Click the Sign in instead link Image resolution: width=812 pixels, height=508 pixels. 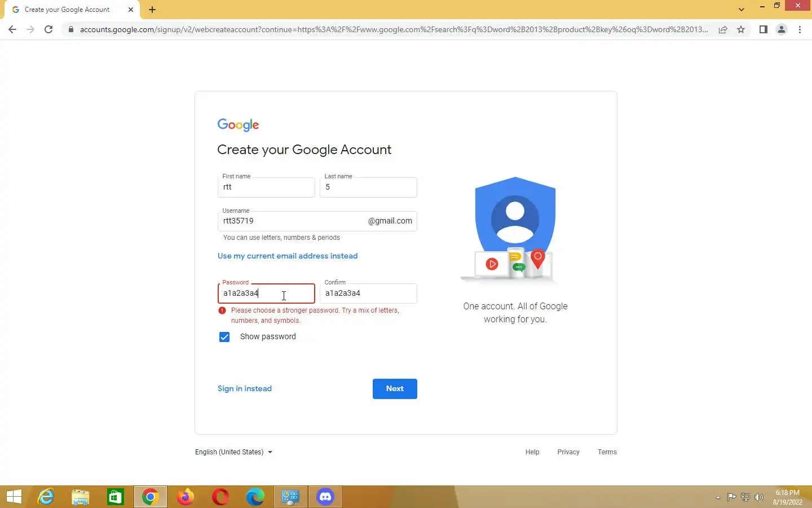tap(245, 388)
